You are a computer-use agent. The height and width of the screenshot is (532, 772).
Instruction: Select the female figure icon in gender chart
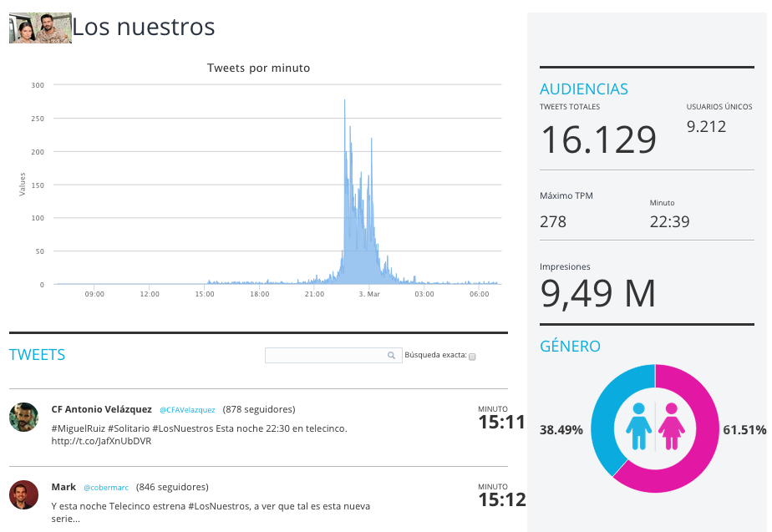click(x=672, y=426)
